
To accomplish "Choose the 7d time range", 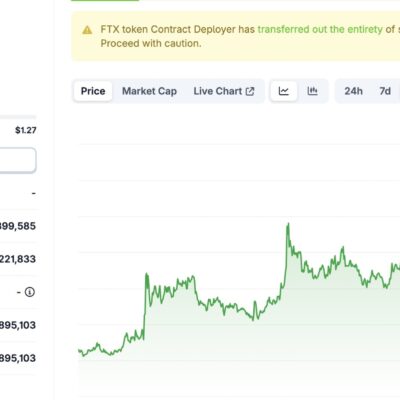I will click(385, 91).
